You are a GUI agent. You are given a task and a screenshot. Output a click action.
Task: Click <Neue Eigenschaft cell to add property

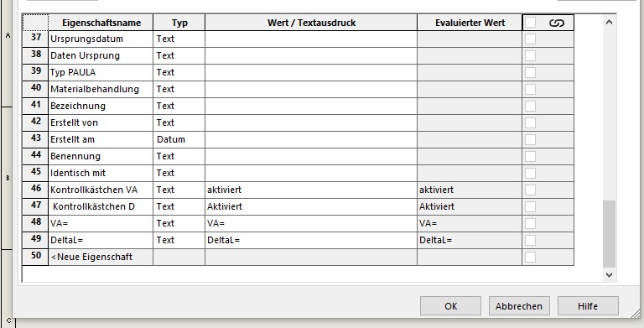point(101,258)
